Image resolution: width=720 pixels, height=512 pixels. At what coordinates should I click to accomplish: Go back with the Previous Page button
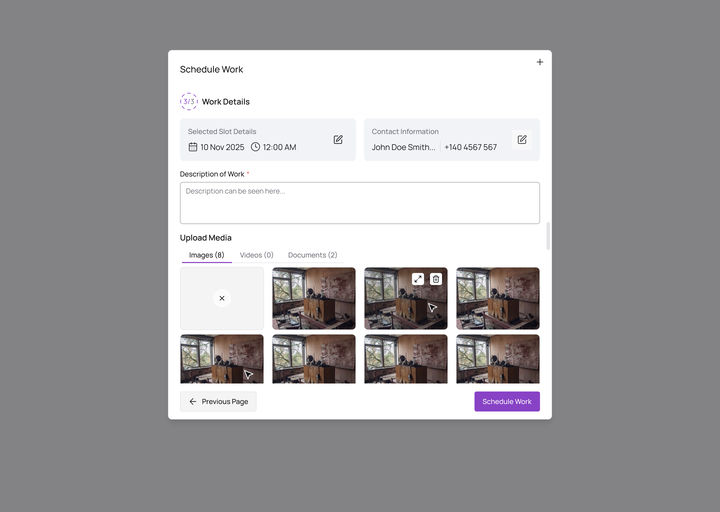[x=218, y=401]
